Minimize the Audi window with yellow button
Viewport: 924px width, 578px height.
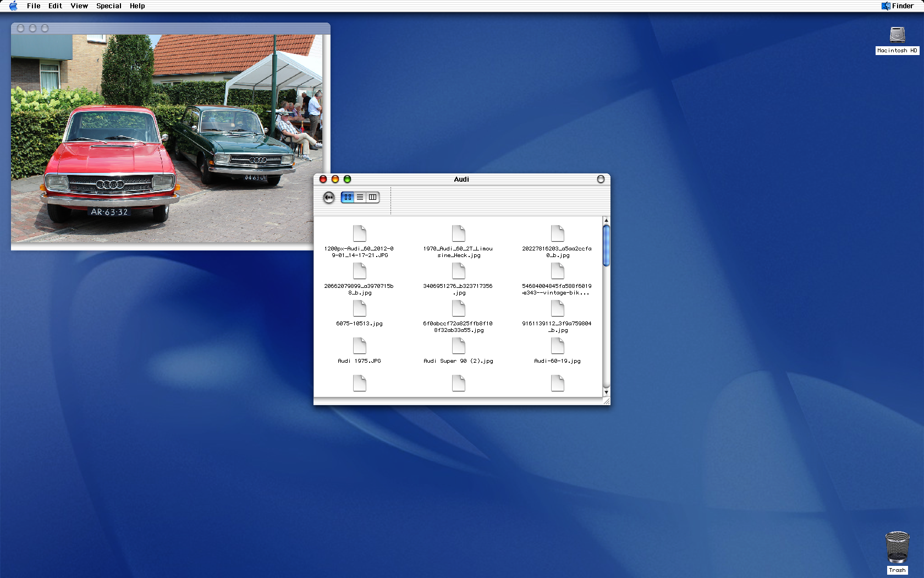coord(335,179)
